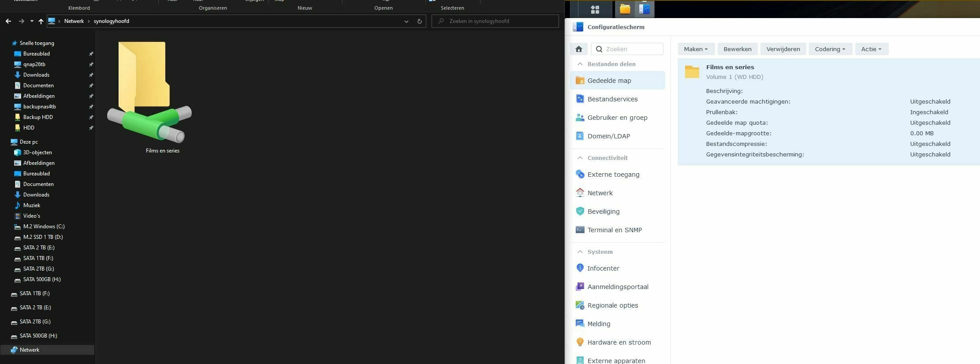Open Beveiliging settings
Viewport: 980px width, 364px height.
coord(618,212)
